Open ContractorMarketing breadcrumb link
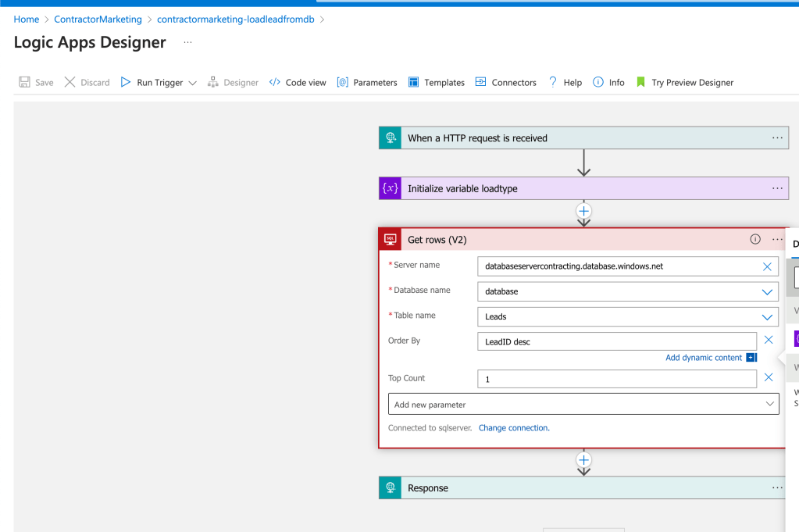The image size is (799, 532). (98, 20)
